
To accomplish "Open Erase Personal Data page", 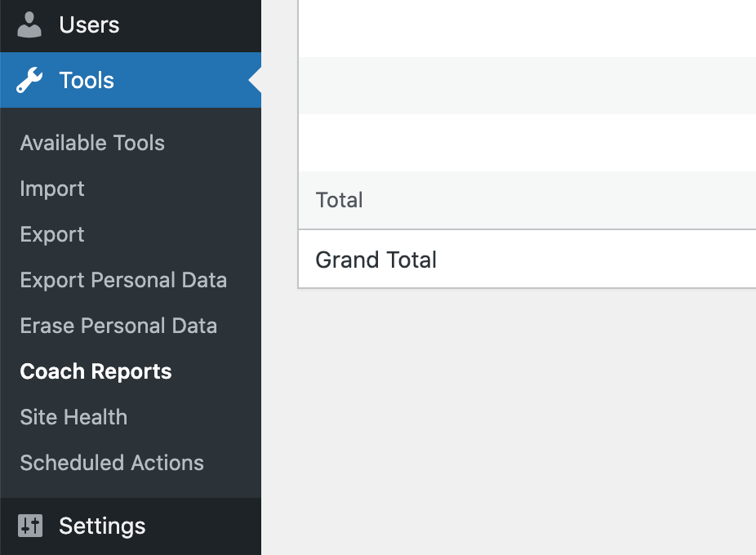I will click(118, 326).
